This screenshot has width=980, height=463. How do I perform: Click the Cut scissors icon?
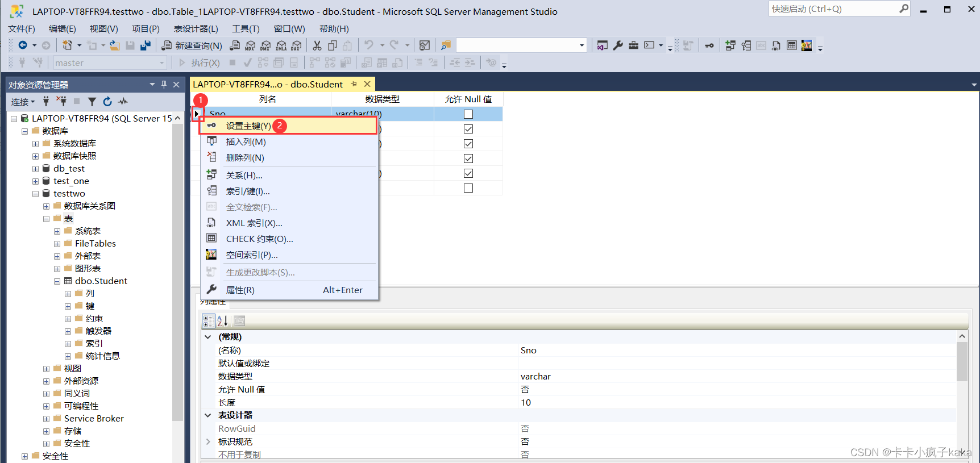(x=317, y=45)
